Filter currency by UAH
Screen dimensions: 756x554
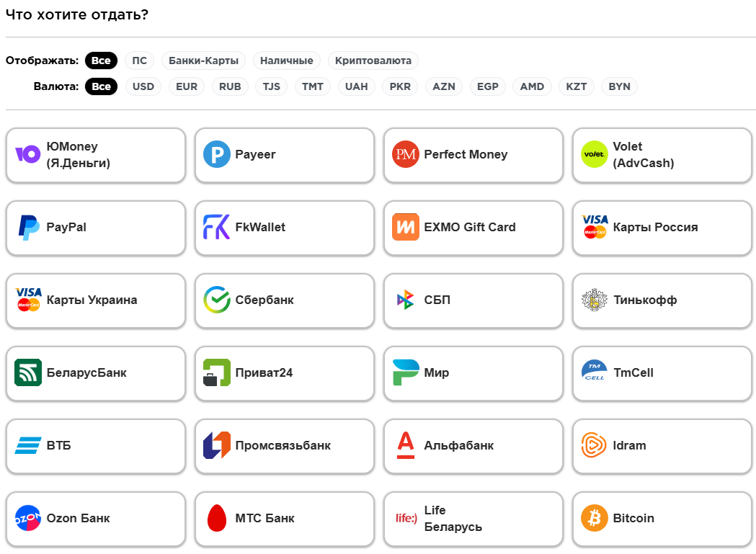[x=356, y=86]
